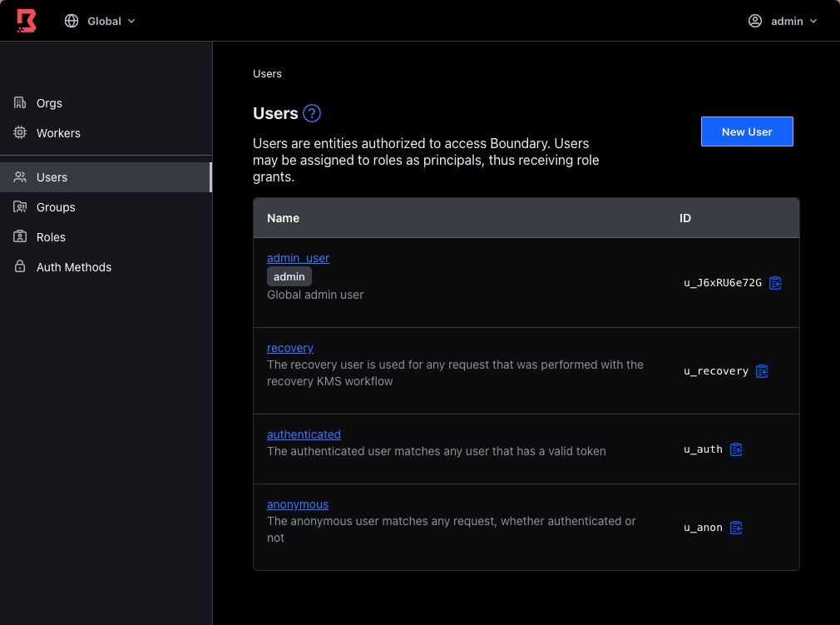Image resolution: width=840 pixels, height=625 pixels.
Task: Click the recovery KMS workflow description
Action: pyautogui.click(x=455, y=373)
